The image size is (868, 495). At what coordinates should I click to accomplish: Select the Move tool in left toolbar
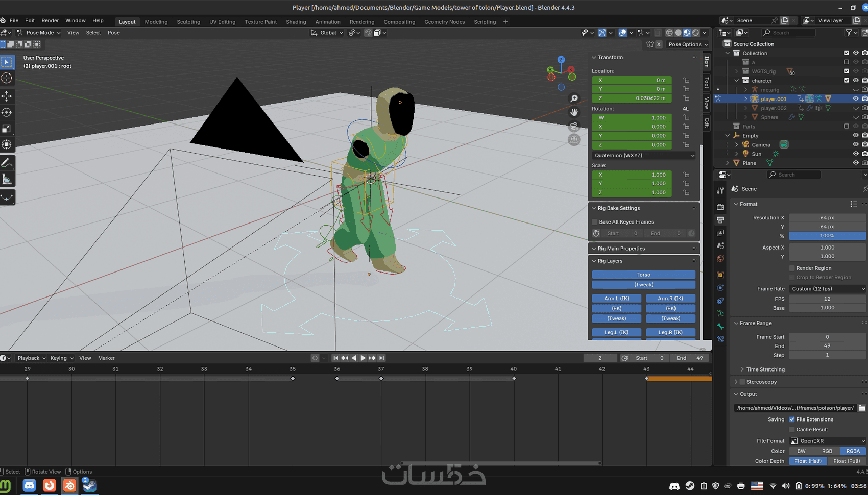point(7,96)
